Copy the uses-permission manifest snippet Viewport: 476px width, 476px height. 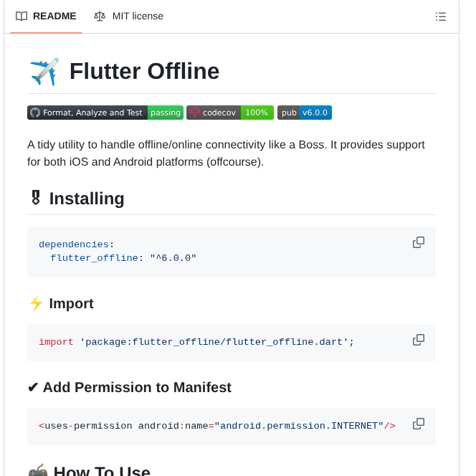click(x=419, y=424)
